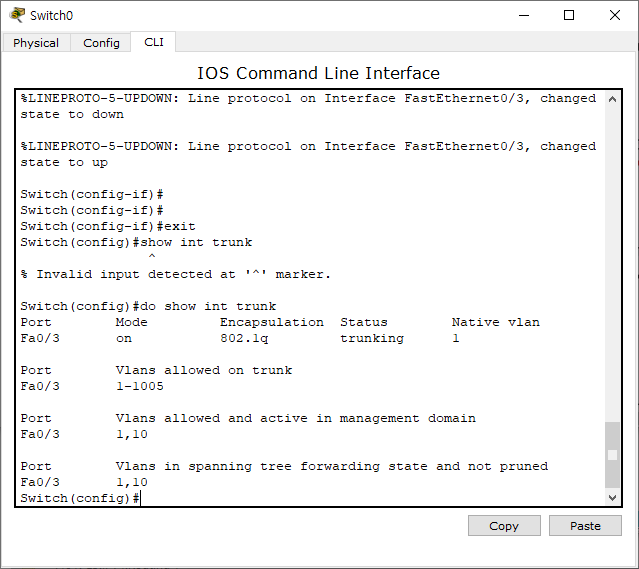The image size is (639, 569).
Task: Click the 'Mode' column header
Action: (x=132, y=322)
